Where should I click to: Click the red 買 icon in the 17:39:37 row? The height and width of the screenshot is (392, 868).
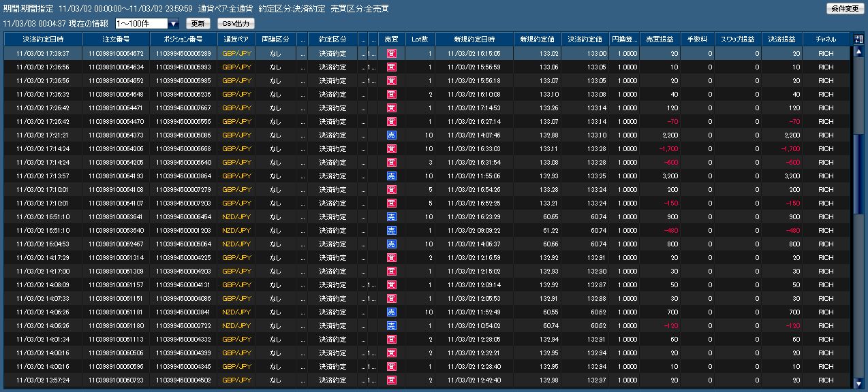(391, 53)
